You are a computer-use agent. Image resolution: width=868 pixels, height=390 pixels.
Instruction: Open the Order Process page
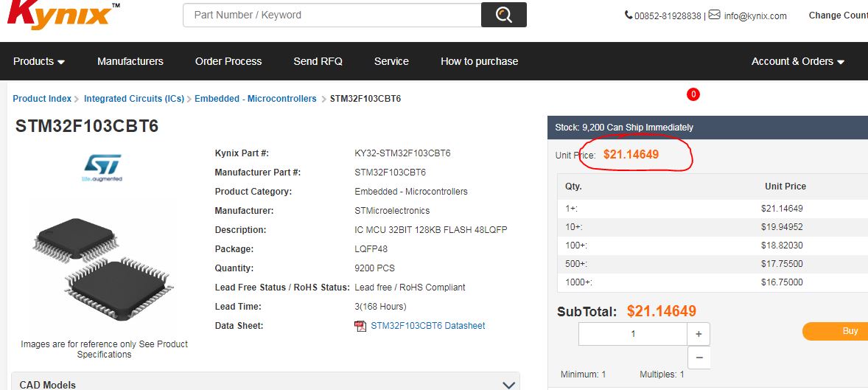228,61
